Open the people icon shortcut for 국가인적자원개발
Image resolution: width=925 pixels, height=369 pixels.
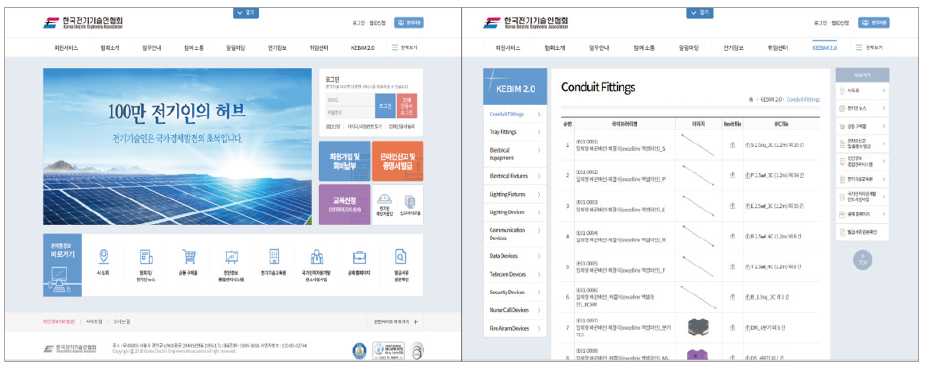(x=317, y=256)
